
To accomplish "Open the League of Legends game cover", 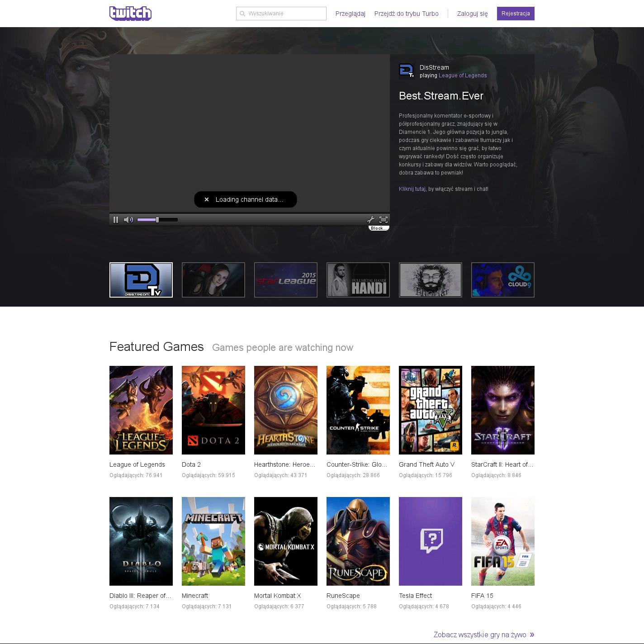I will [x=141, y=410].
